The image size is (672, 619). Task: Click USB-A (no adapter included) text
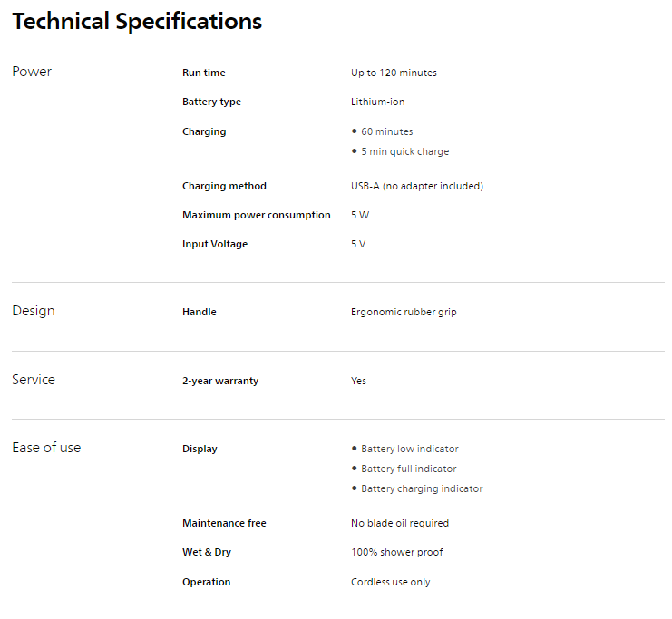coord(417,186)
